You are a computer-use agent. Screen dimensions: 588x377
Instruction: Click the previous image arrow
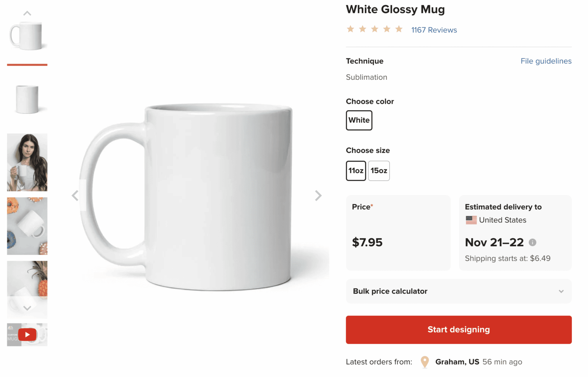pyautogui.click(x=75, y=195)
